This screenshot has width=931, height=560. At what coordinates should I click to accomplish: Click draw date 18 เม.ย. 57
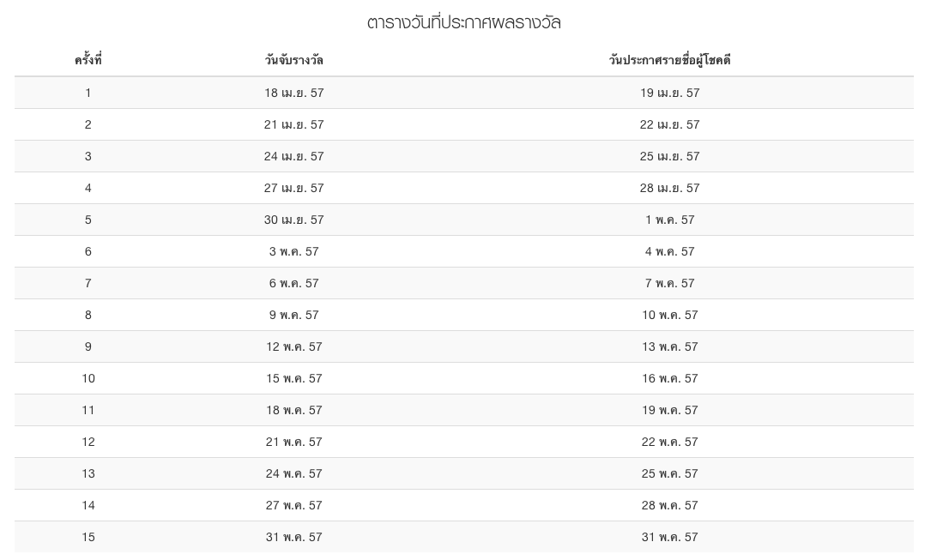(x=294, y=93)
